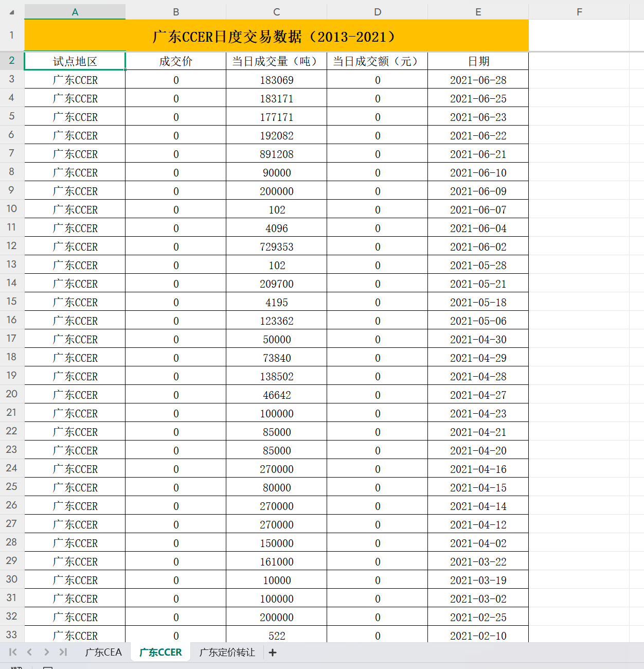
Task: Select volume cell 209700
Action: [277, 284]
